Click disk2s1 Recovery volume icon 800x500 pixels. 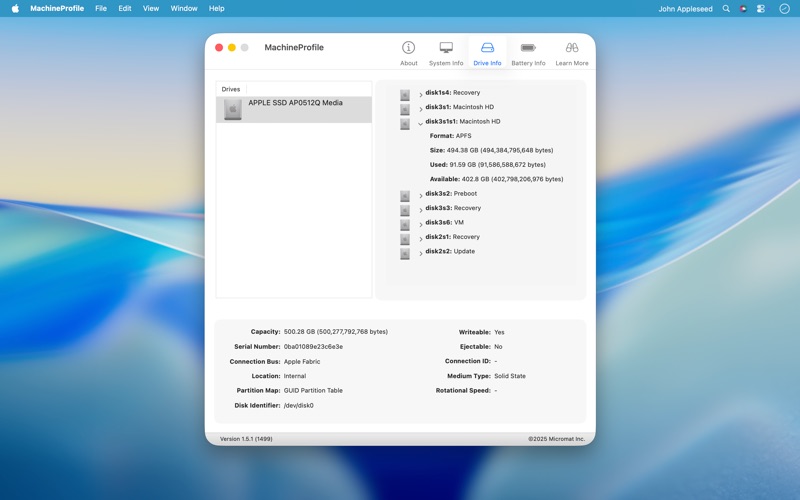coord(405,239)
